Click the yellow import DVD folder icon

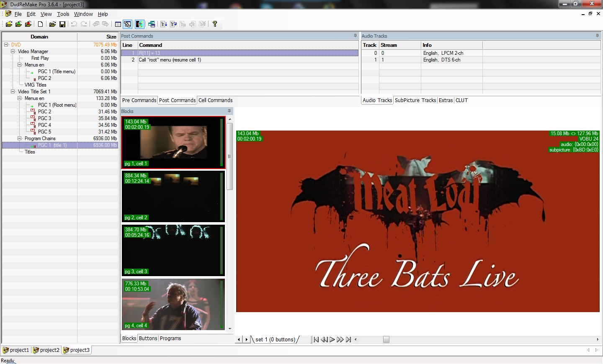[9, 24]
